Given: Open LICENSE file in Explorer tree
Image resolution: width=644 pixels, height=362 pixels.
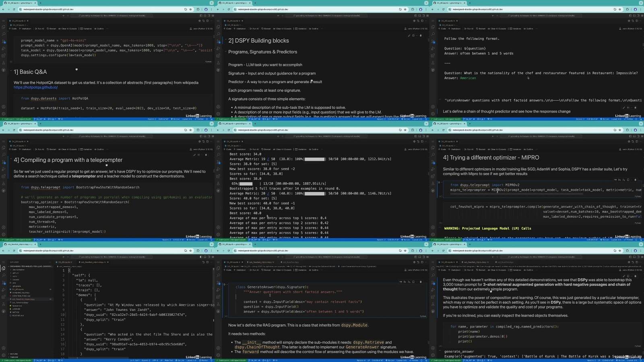Looking at the screenshot, I should click(16, 309).
